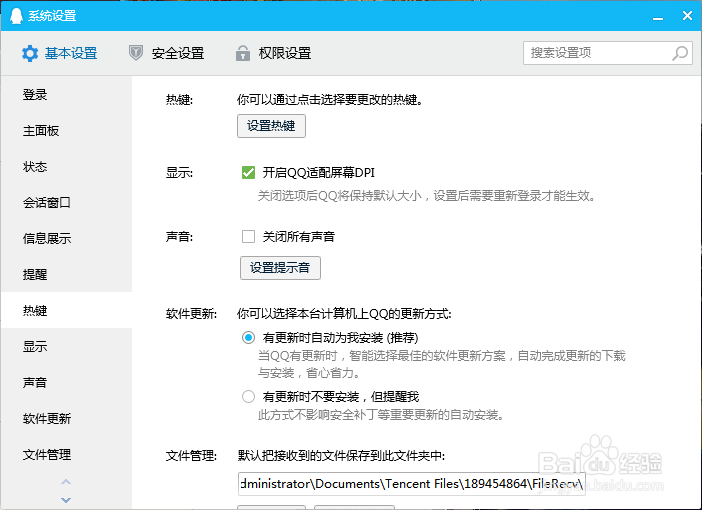The width and height of the screenshot is (702, 510).
Task: Uncheck 开启QQ适配屏幕DPI checkbox
Action: click(x=248, y=172)
